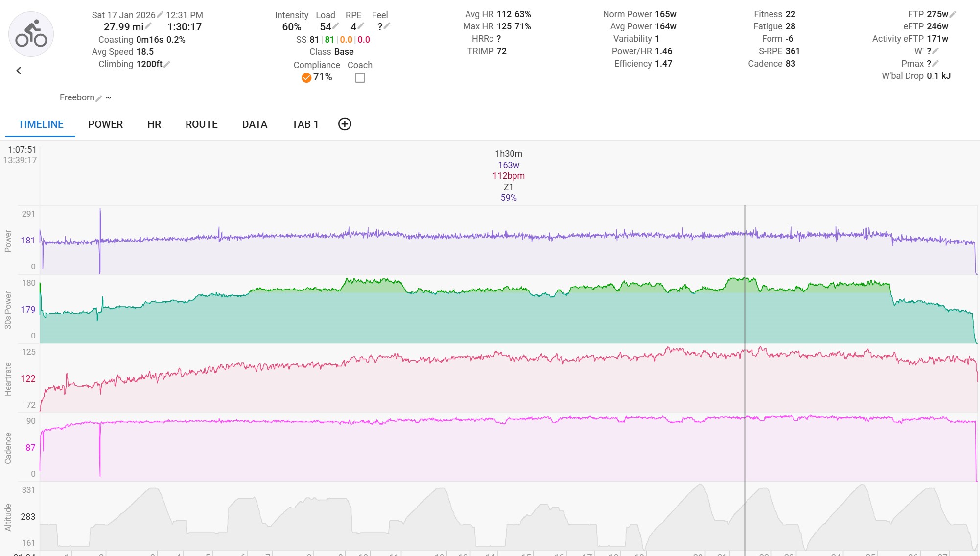Edit the RPE rating pencil

tap(361, 26)
